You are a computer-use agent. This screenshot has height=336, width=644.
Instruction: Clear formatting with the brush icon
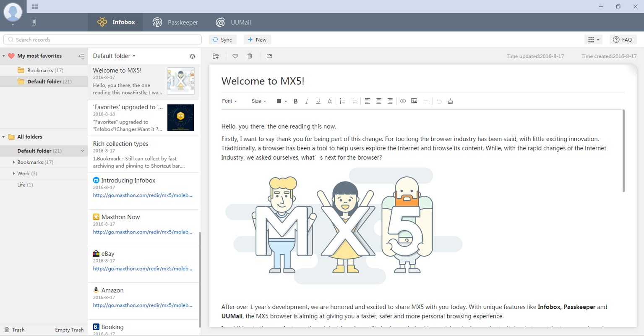tap(451, 101)
